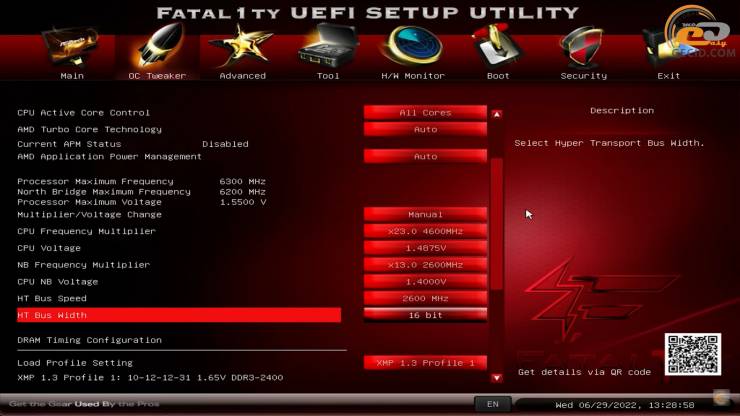This screenshot has height=416, width=740.
Task: Select the CPU Frequency Multiplier label
Action: pyautogui.click(x=86, y=231)
